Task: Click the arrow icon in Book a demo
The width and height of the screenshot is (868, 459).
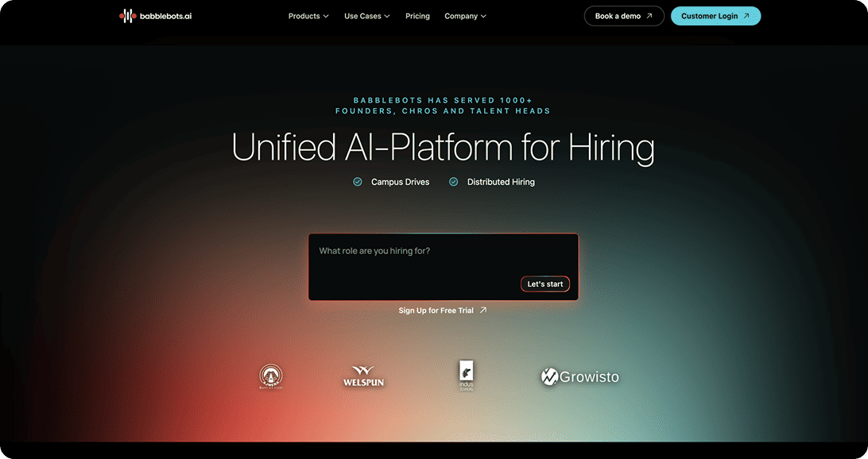Action: coord(649,16)
